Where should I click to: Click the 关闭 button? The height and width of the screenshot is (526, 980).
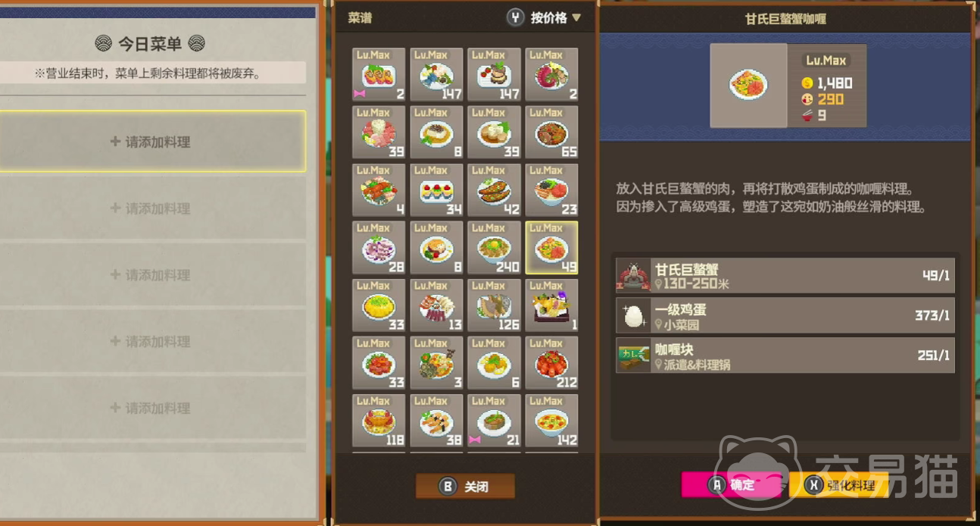[465, 487]
